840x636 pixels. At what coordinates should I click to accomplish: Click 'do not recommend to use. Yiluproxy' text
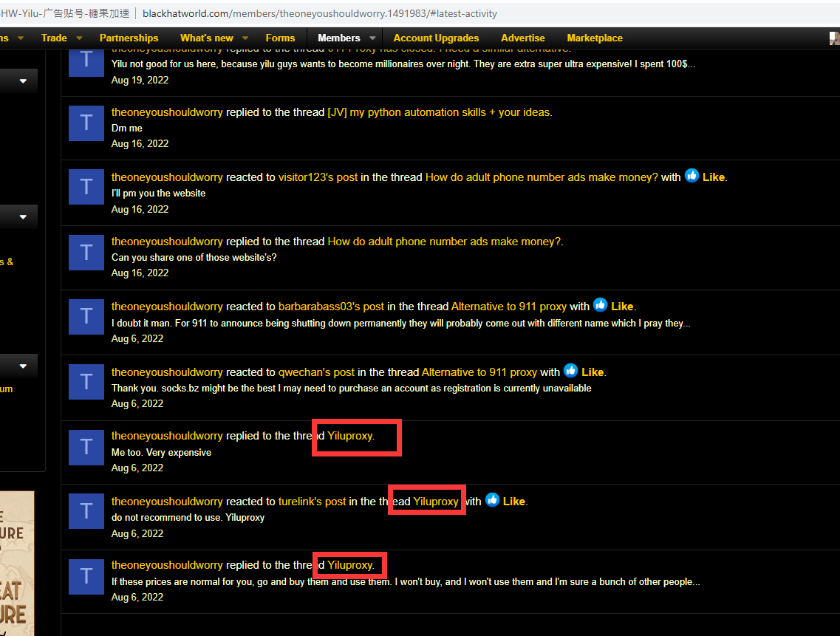coord(188,518)
